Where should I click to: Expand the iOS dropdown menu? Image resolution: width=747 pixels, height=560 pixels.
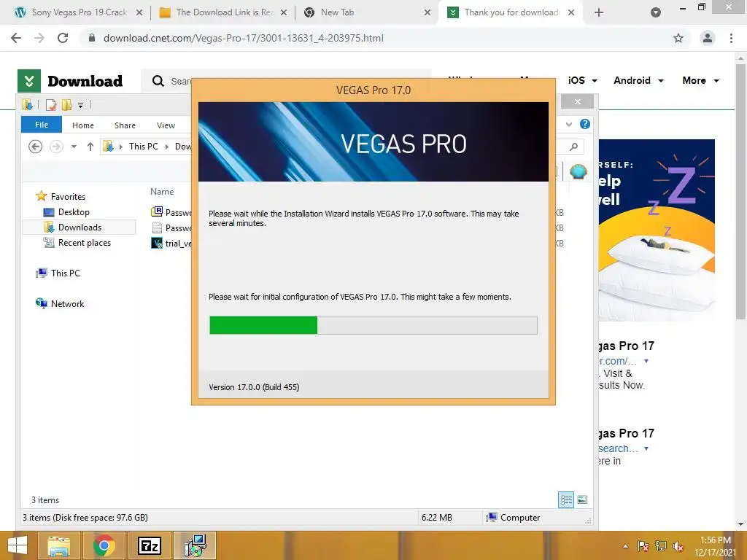click(x=595, y=81)
